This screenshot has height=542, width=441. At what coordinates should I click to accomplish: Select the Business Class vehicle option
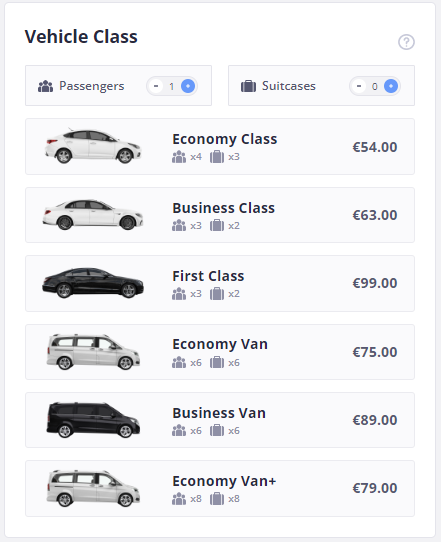pyautogui.click(x=220, y=215)
